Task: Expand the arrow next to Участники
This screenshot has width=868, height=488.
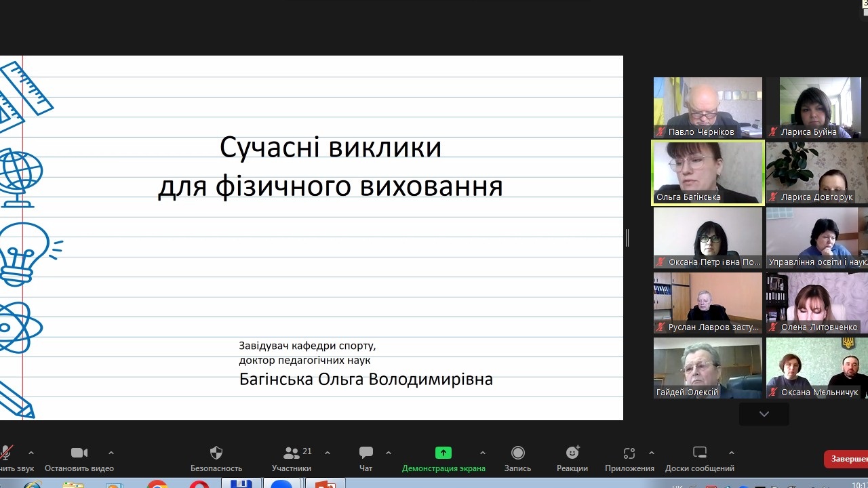Action: pos(328,453)
